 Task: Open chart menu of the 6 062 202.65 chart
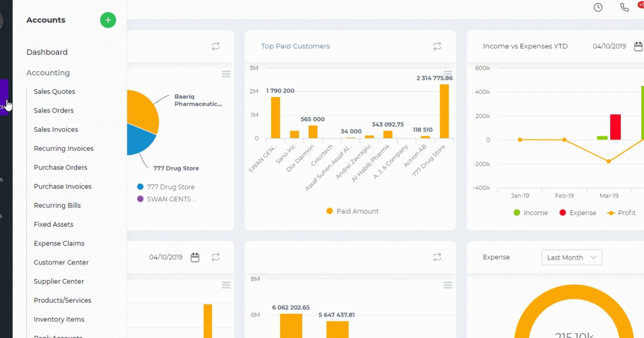448,284
